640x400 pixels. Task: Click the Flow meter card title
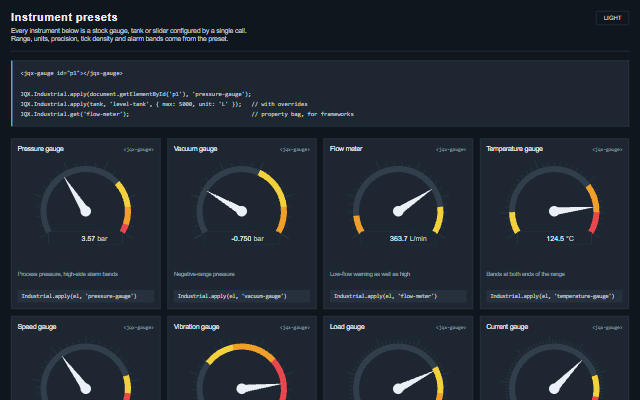click(x=346, y=149)
